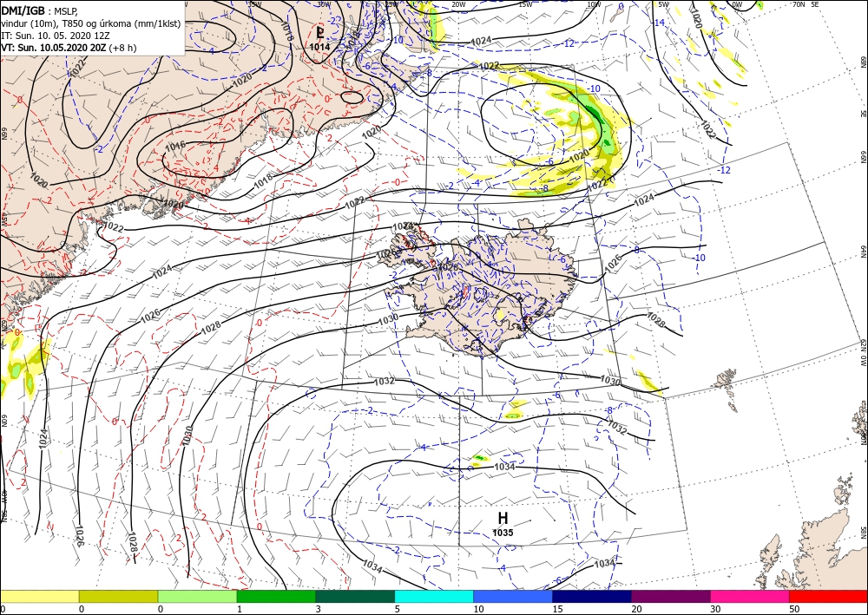Pick the light green legend swatch
Screen dimensions: 868x615
[197, 596]
